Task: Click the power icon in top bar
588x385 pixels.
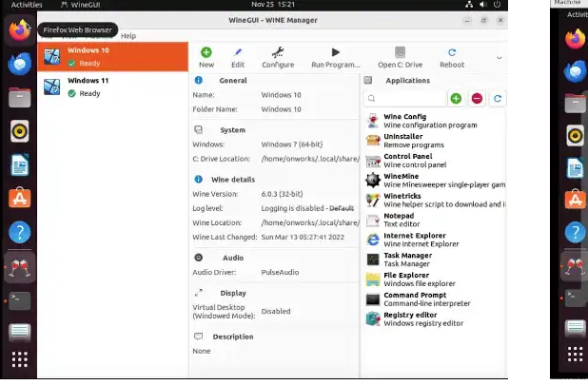Action: point(497,5)
